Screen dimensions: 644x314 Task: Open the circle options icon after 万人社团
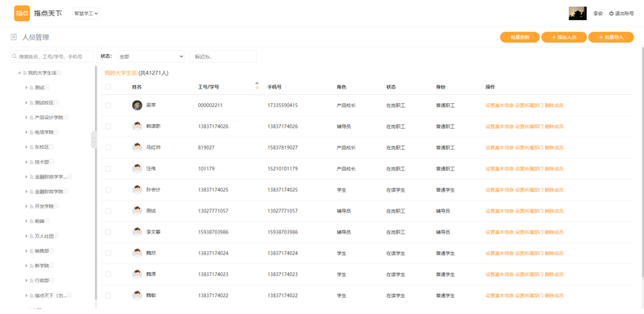[56, 236]
